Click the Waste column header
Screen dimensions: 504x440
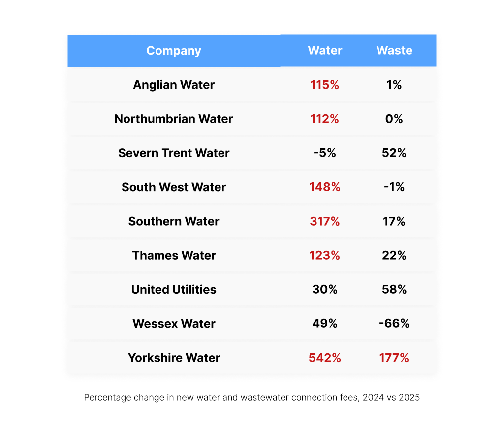point(394,51)
